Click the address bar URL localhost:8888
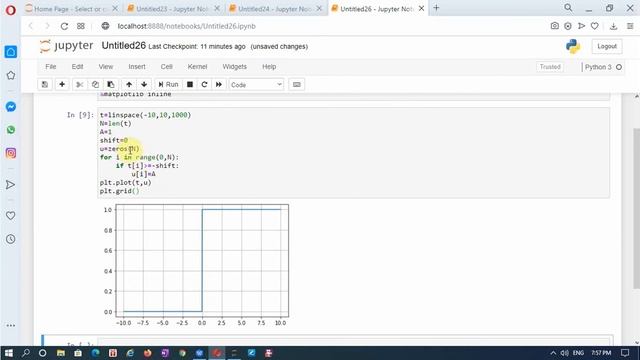 click(x=187, y=26)
